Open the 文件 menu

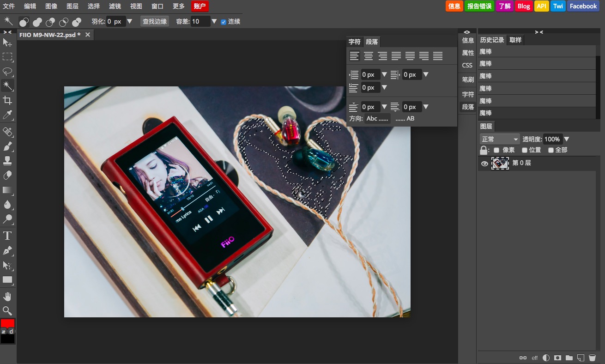point(9,6)
